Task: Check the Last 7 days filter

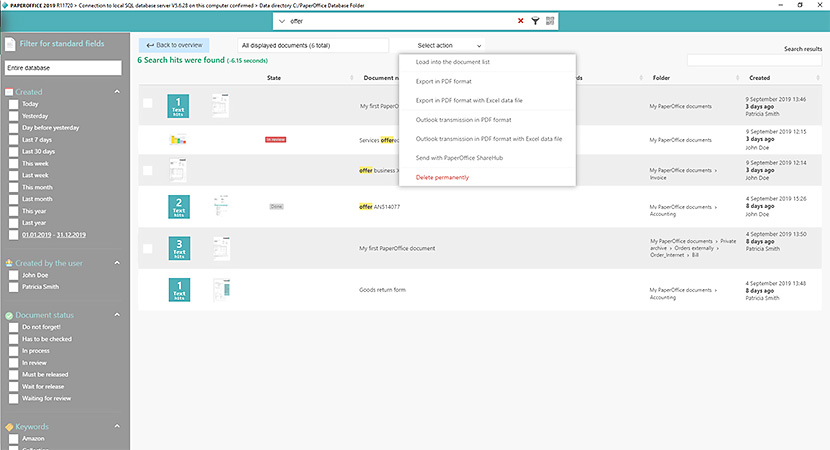Action: (x=14, y=140)
